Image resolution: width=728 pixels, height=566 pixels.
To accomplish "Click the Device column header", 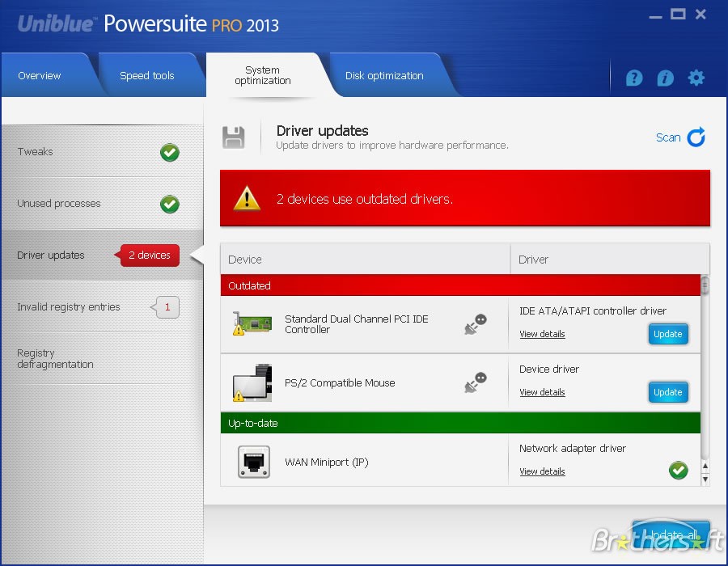I will pyautogui.click(x=366, y=259).
